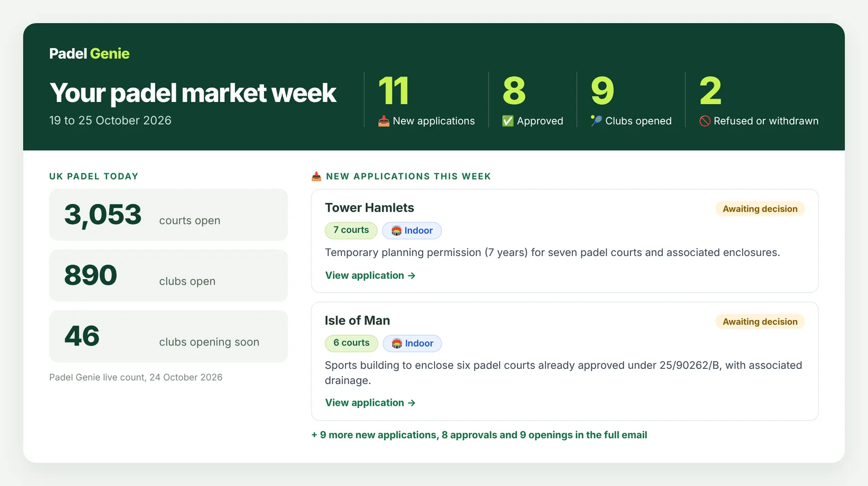Open View application link for Isle of Man
Viewport: 868px width, 486px height.
point(370,403)
